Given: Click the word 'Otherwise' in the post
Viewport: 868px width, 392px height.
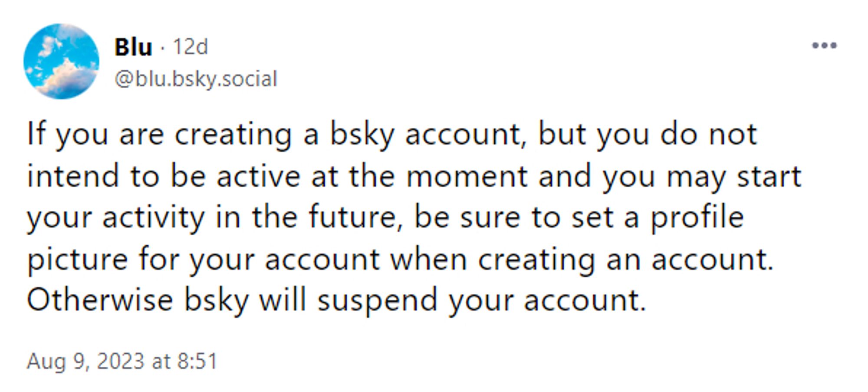Looking at the screenshot, I should coord(100,300).
